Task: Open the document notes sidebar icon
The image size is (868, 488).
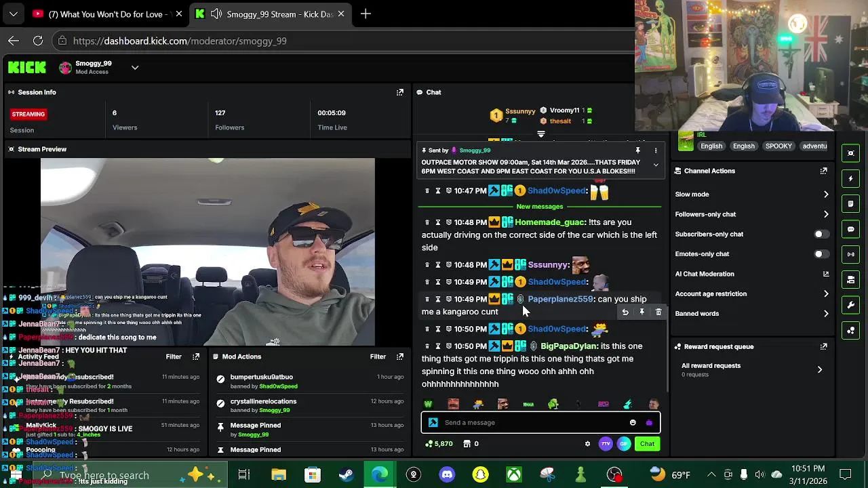Action: point(851,204)
